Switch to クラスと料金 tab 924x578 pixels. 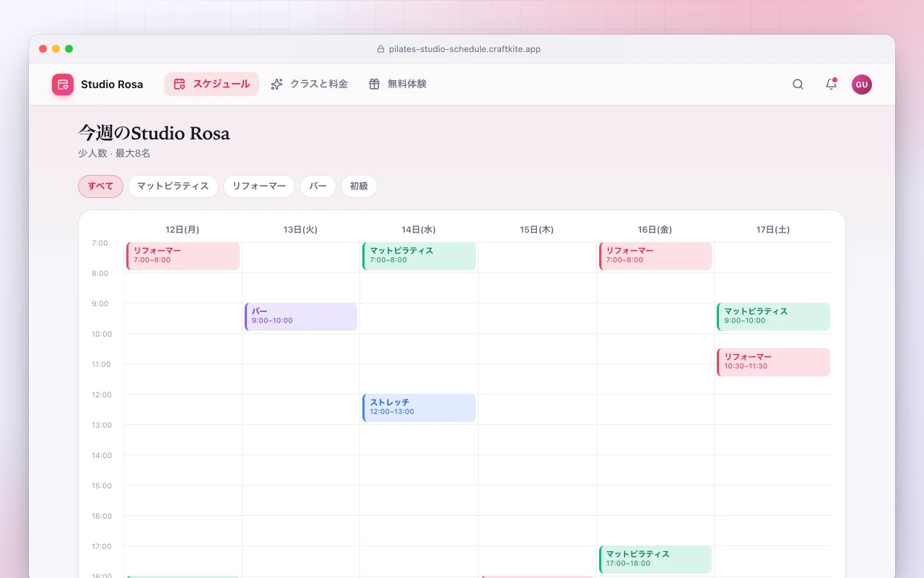pos(309,85)
